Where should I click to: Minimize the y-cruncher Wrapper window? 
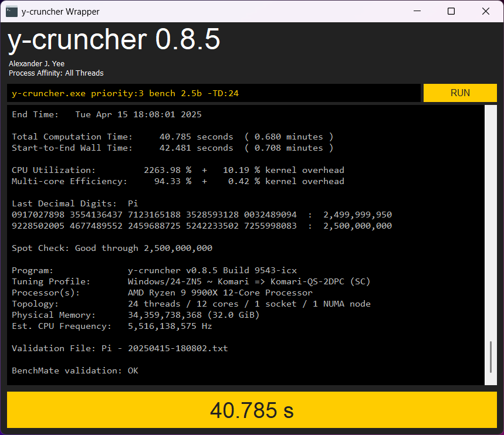click(417, 11)
